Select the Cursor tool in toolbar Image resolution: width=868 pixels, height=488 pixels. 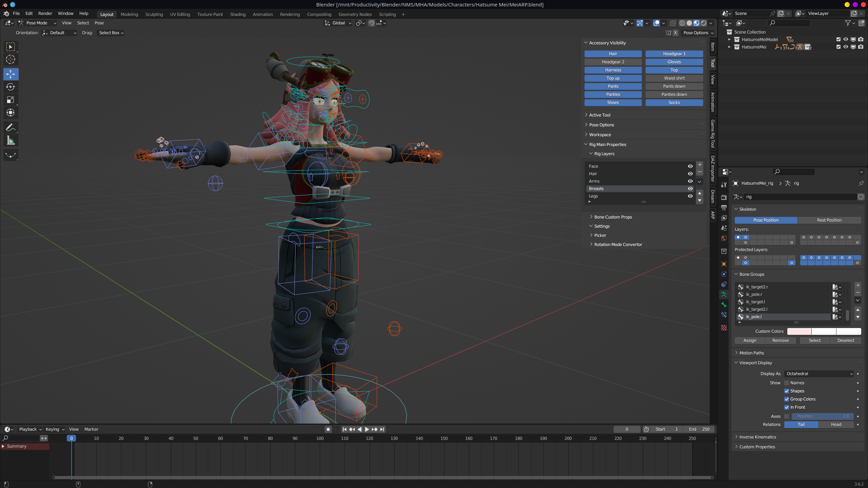click(x=11, y=60)
